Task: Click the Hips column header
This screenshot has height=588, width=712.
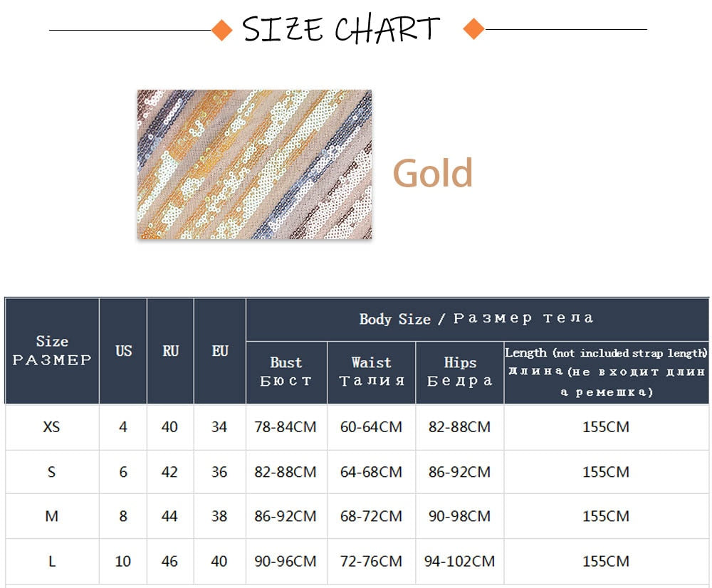Action: pyautogui.click(x=459, y=372)
